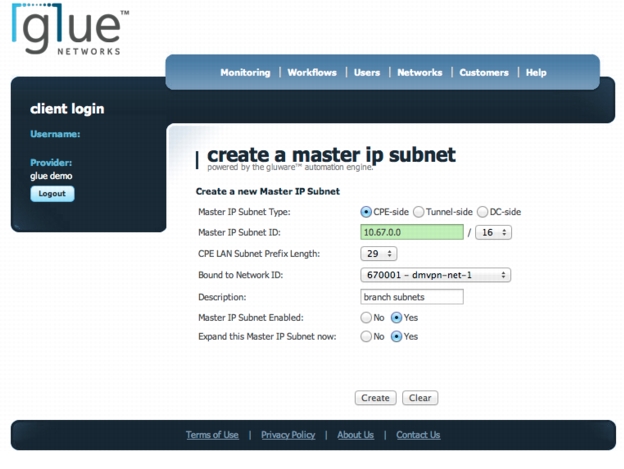The height and width of the screenshot is (469, 624).
Task: Open the Help menu
Action: (536, 72)
